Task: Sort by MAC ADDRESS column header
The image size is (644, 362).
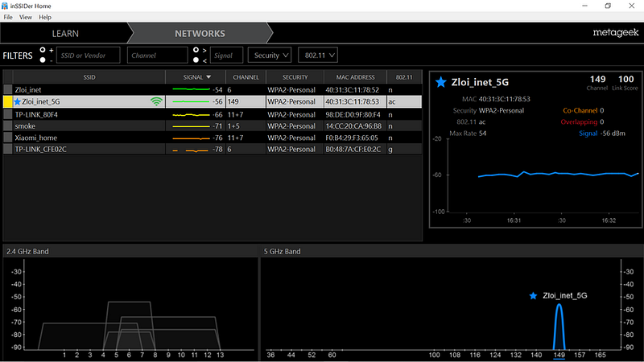Action: (355, 77)
